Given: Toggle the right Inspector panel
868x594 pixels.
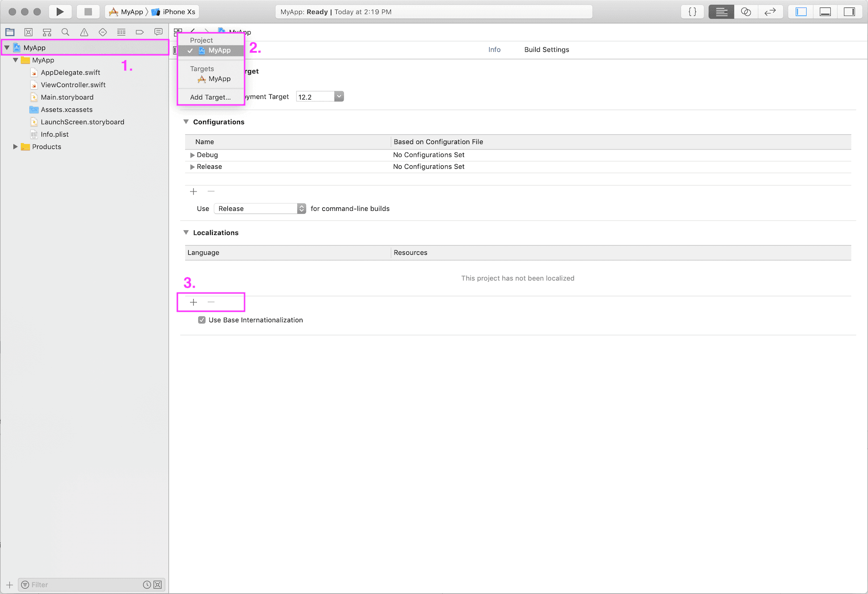Looking at the screenshot, I should point(849,12).
